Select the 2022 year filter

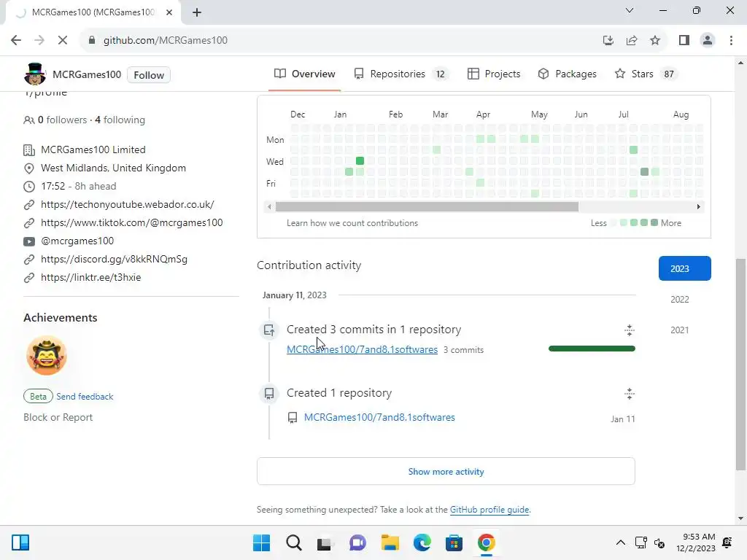[679, 300]
